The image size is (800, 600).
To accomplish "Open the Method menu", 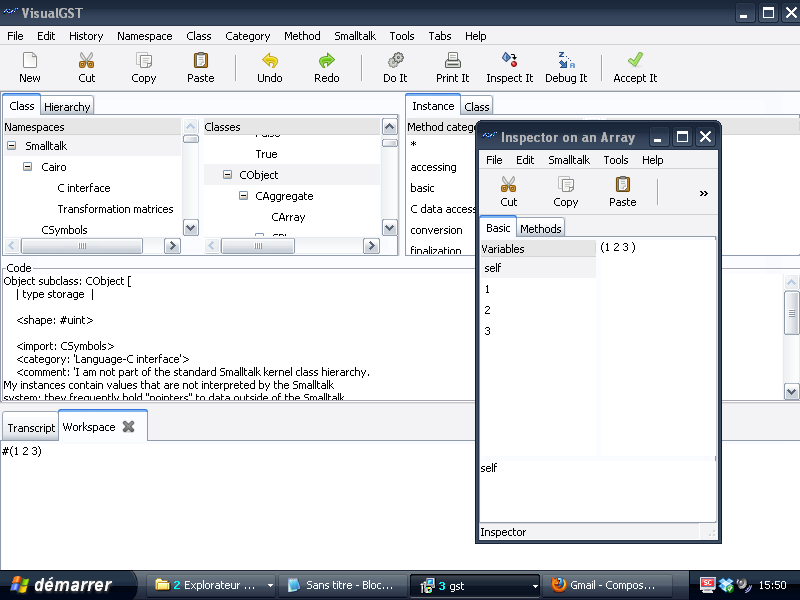I will pos(302,36).
